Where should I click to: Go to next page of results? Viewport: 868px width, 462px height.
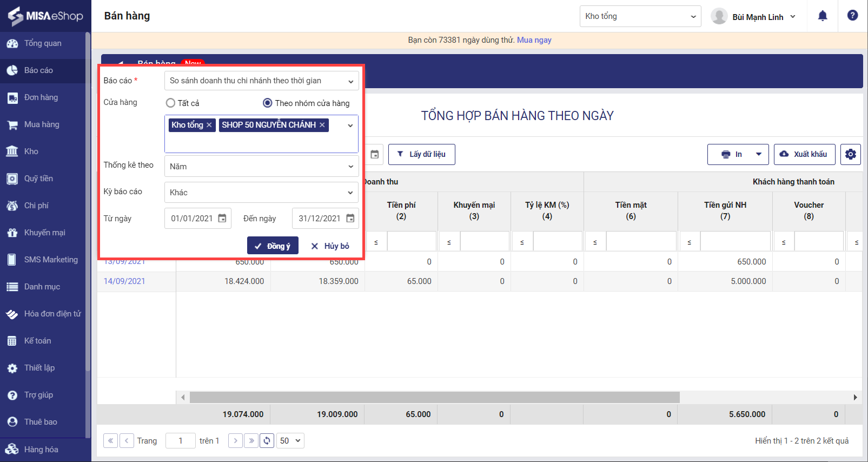235,440
